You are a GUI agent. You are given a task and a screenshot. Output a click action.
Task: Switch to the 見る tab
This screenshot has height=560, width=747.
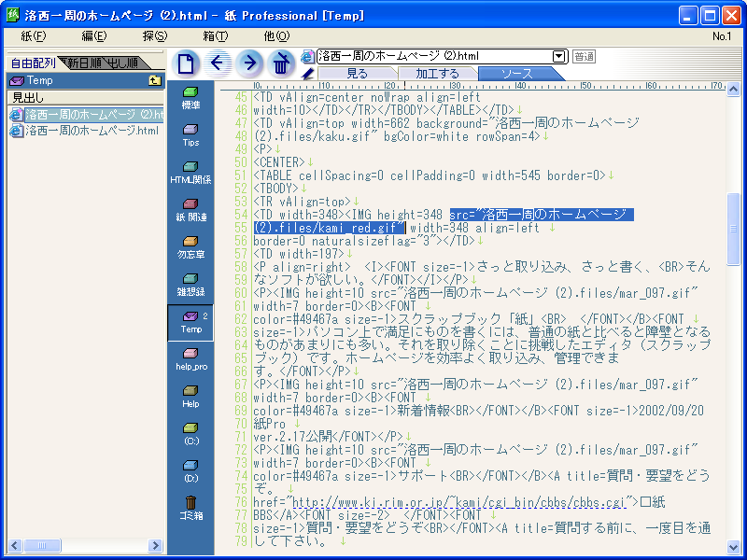click(x=357, y=73)
